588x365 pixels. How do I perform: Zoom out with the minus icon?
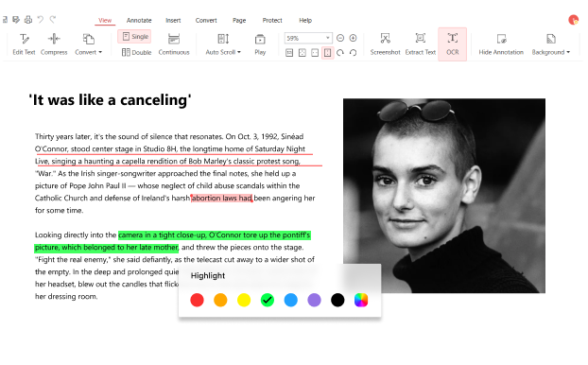point(340,38)
